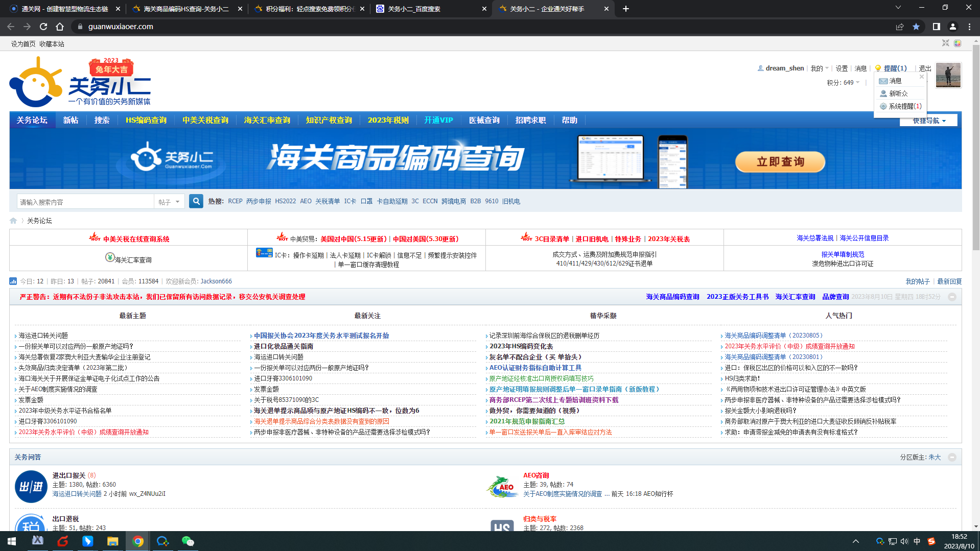Image resolution: width=980 pixels, height=551 pixels.
Task: Select 消息 in the reminder popup
Action: click(x=890, y=81)
